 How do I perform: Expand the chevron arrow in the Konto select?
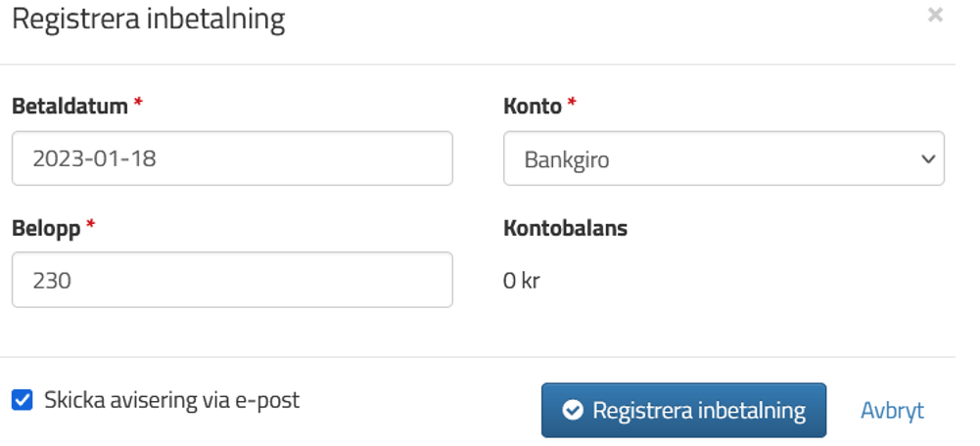tap(928, 159)
